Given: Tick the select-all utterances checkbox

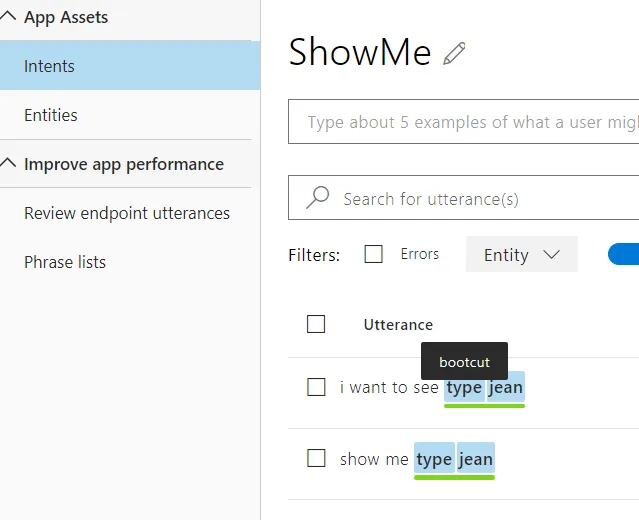Looking at the screenshot, I should (316, 324).
